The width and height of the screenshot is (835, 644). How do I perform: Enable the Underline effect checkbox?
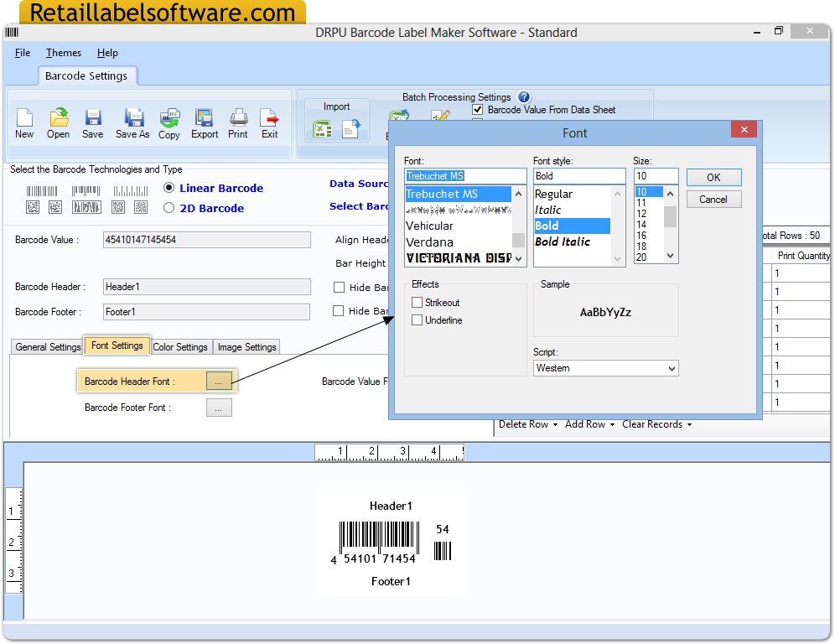[x=417, y=319]
